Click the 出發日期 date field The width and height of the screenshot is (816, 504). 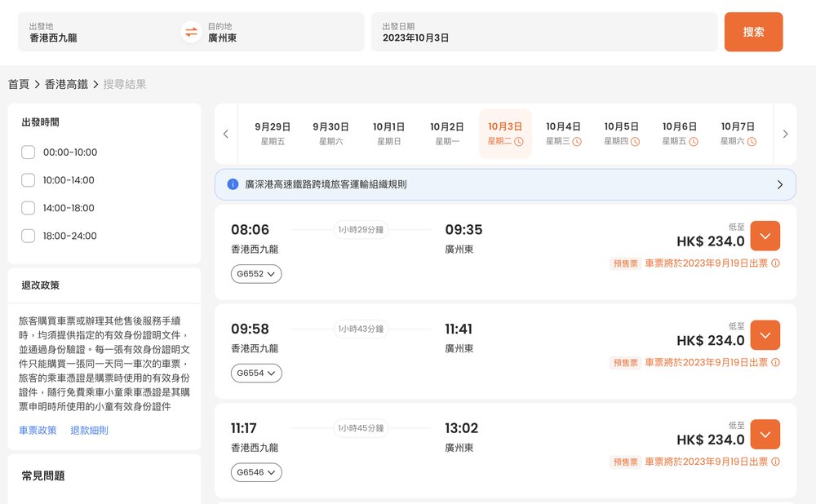click(543, 32)
